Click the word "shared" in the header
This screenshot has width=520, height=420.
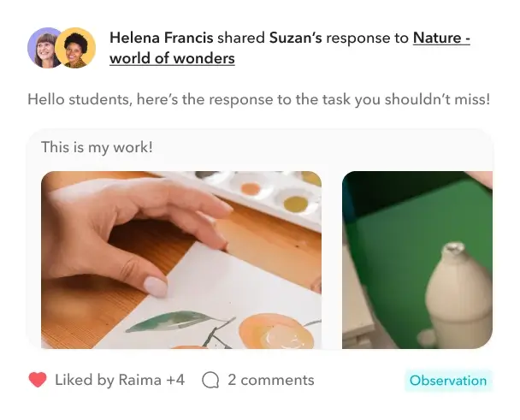[x=241, y=38]
